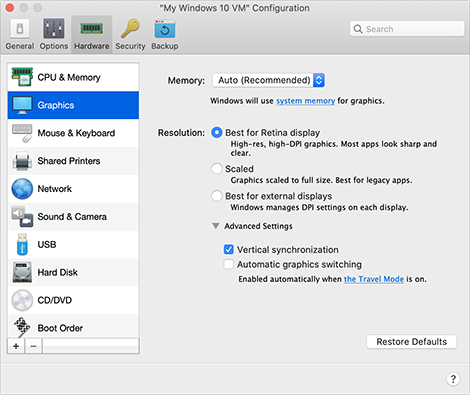Viewport: 470px width, 395px height.
Task: Click the search magnifier icon
Action: pyautogui.click(x=358, y=29)
